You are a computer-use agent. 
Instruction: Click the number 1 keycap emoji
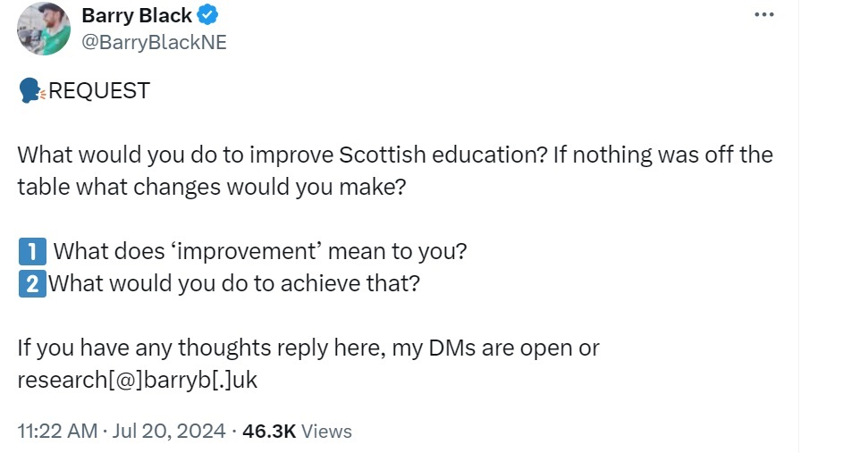pyautogui.click(x=29, y=251)
